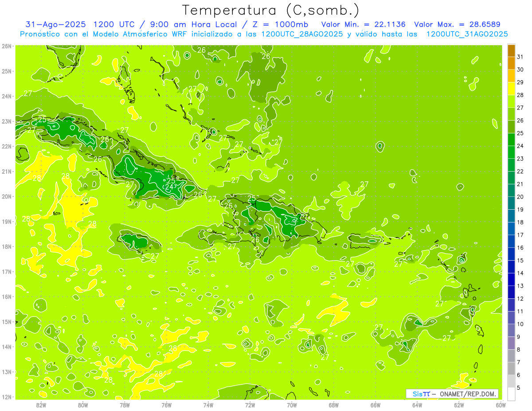
Task: Pick the orange swatch between 30 and 31
Action: click(511, 63)
